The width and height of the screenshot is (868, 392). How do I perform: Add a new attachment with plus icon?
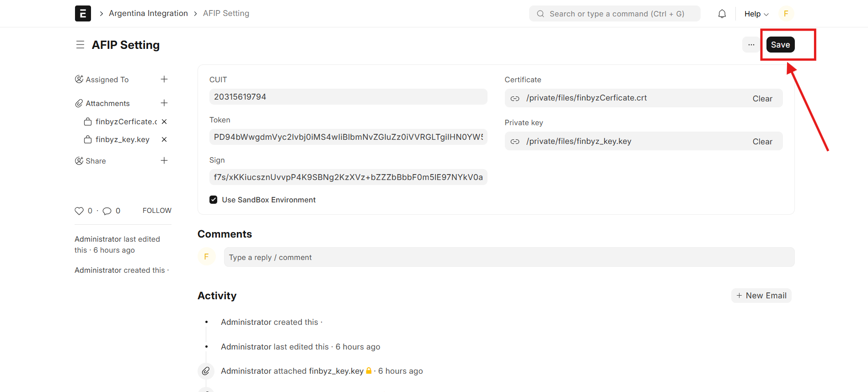pyautogui.click(x=164, y=103)
